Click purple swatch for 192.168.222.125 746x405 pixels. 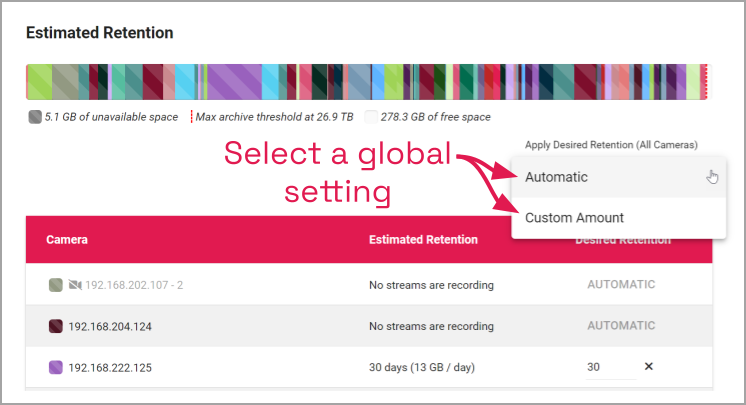pyautogui.click(x=56, y=367)
